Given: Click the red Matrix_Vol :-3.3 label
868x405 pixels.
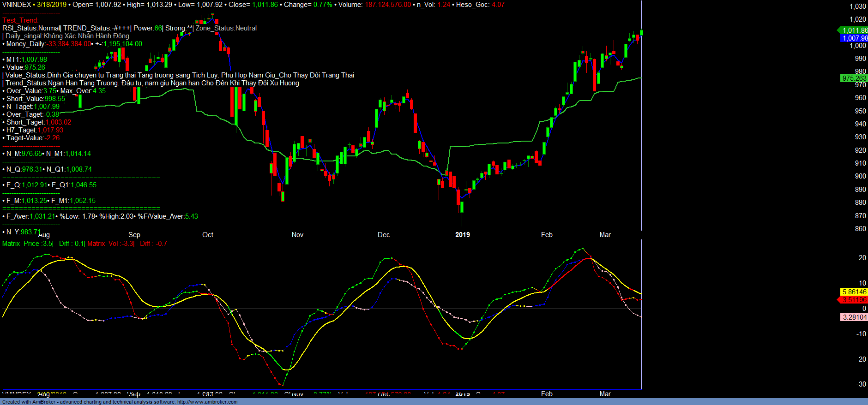Looking at the screenshot, I should (110, 244).
